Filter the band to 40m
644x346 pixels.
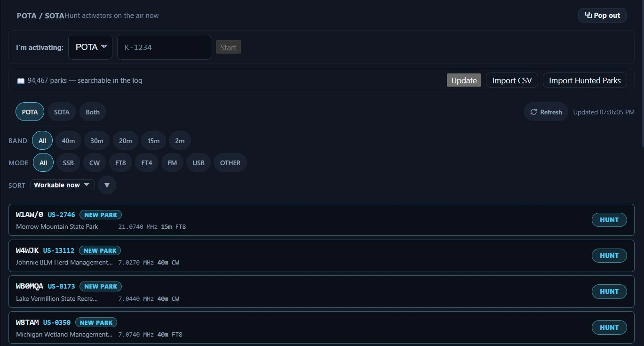click(68, 141)
